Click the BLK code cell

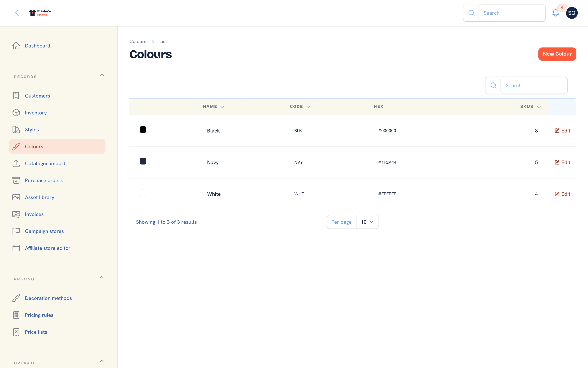point(298,131)
